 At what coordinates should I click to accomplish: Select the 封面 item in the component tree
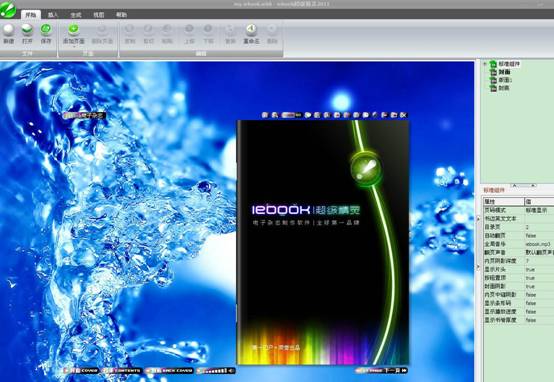click(505, 72)
